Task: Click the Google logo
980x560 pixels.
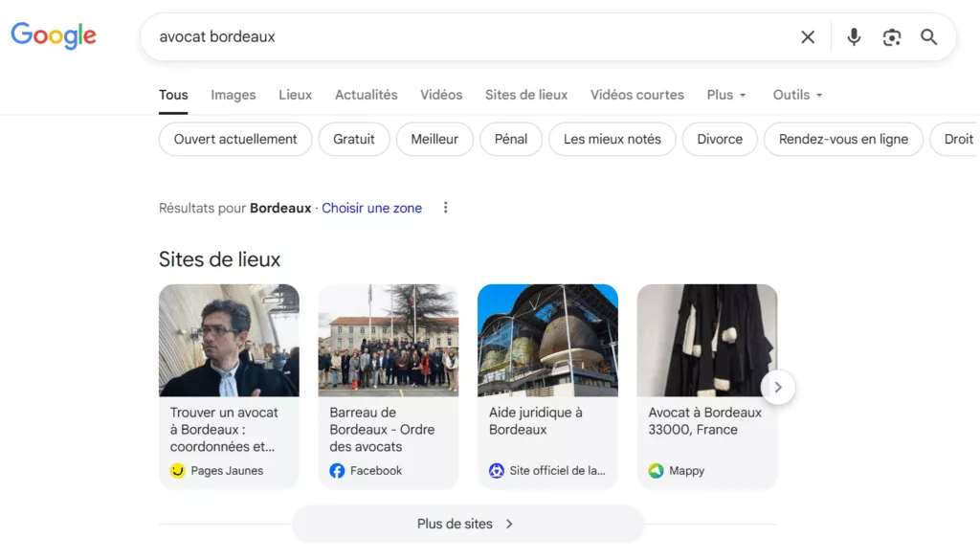Action: pos(54,36)
